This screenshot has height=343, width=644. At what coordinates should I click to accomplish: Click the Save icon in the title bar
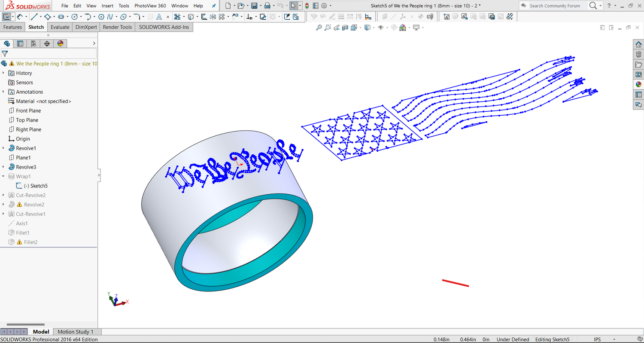[x=254, y=6]
